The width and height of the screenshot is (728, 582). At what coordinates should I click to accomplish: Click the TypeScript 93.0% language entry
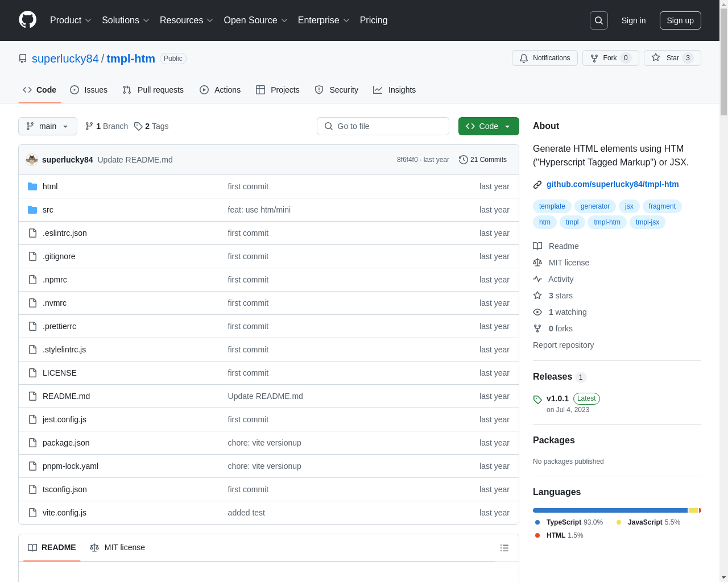[x=569, y=522]
